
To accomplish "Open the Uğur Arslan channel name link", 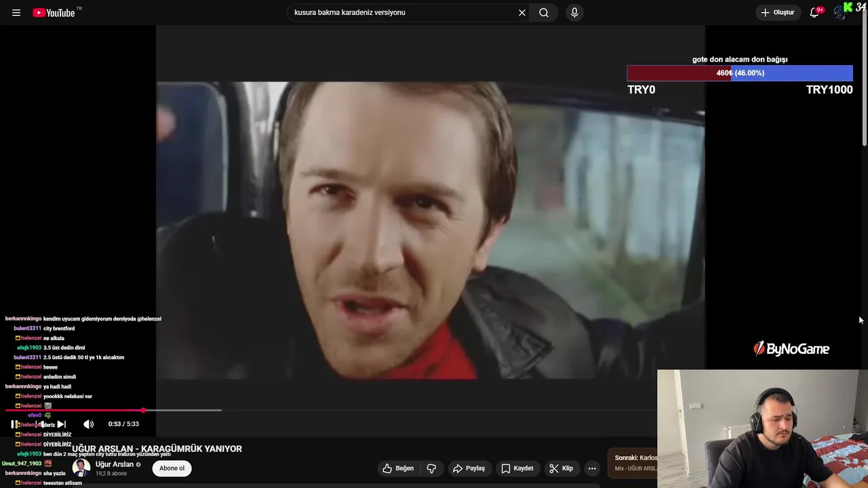I will click(115, 464).
